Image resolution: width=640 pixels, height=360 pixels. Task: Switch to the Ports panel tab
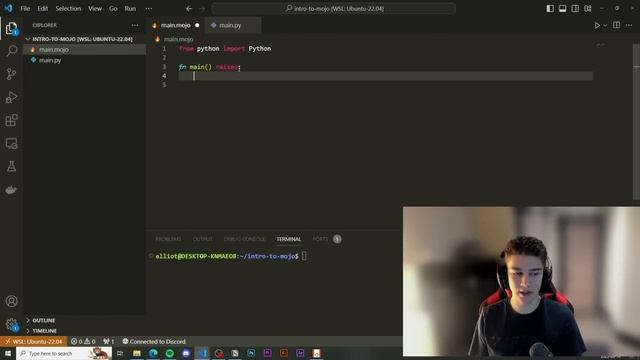[x=320, y=239]
